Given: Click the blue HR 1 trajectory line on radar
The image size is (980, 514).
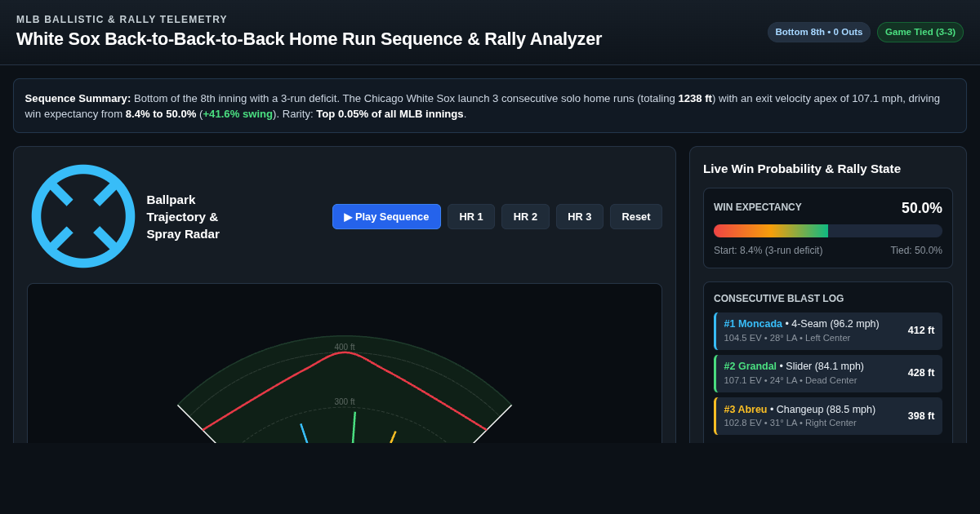Looking at the screenshot, I should point(304,433).
